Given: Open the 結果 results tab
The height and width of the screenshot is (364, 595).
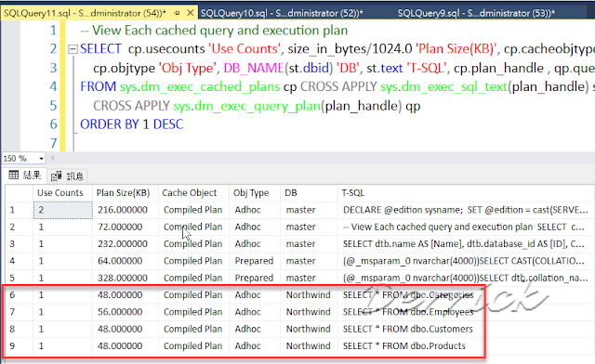Looking at the screenshot, I should click(25, 175).
